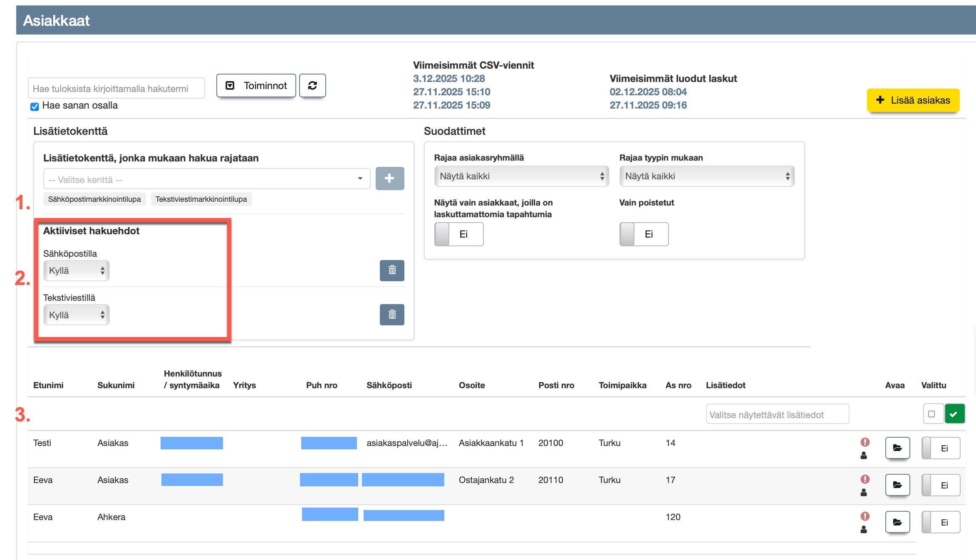Image resolution: width=976 pixels, height=560 pixels.
Task: Click the refresh icon next to Toiminnot
Action: click(312, 86)
